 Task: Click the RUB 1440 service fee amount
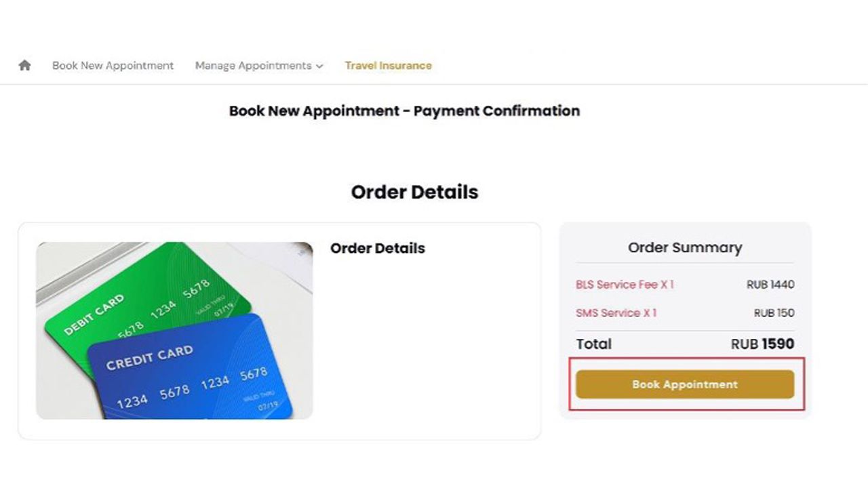pyautogui.click(x=770, y=285)
